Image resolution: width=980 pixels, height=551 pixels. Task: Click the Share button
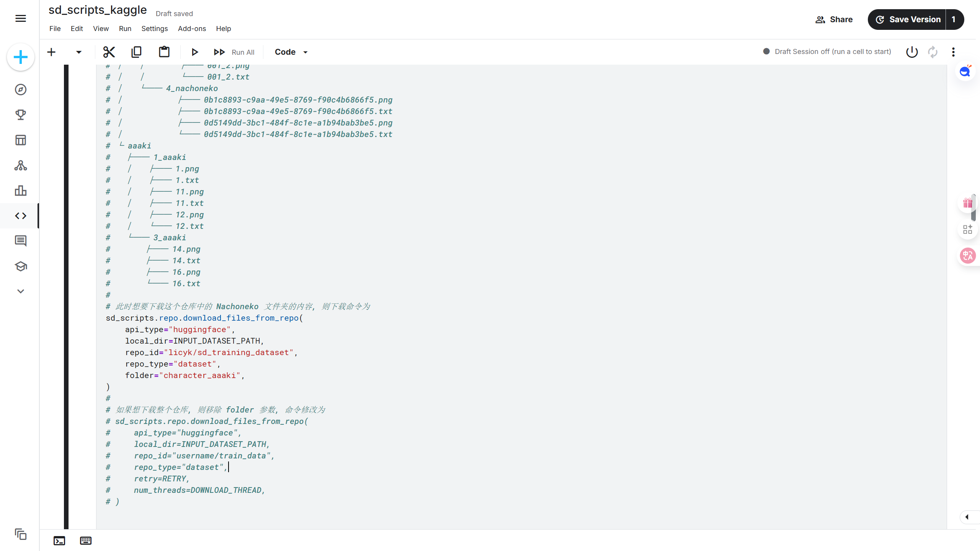pos(834,20)
